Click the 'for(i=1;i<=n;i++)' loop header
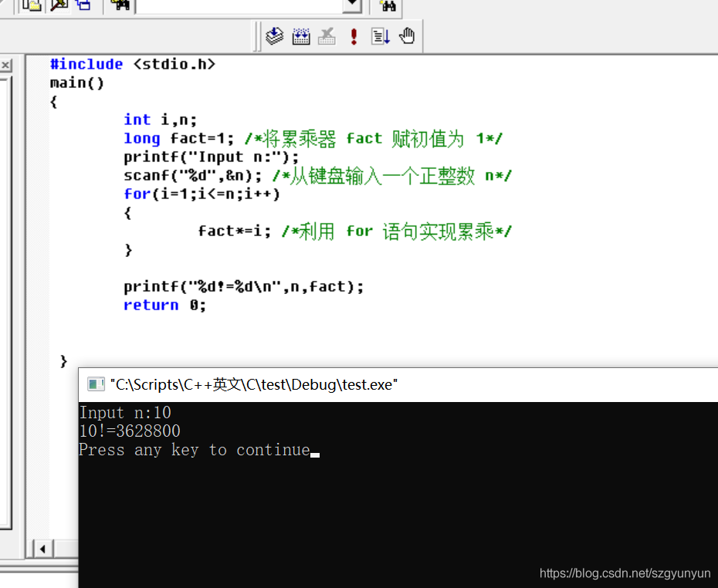Viewport: 718px width, 588px height. 202,194
